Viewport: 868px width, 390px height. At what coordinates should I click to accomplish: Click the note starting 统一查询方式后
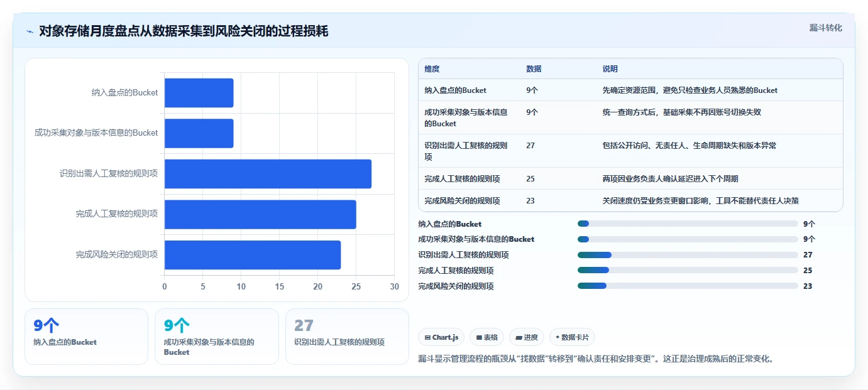pyautogui.click(x=681, y=112)
